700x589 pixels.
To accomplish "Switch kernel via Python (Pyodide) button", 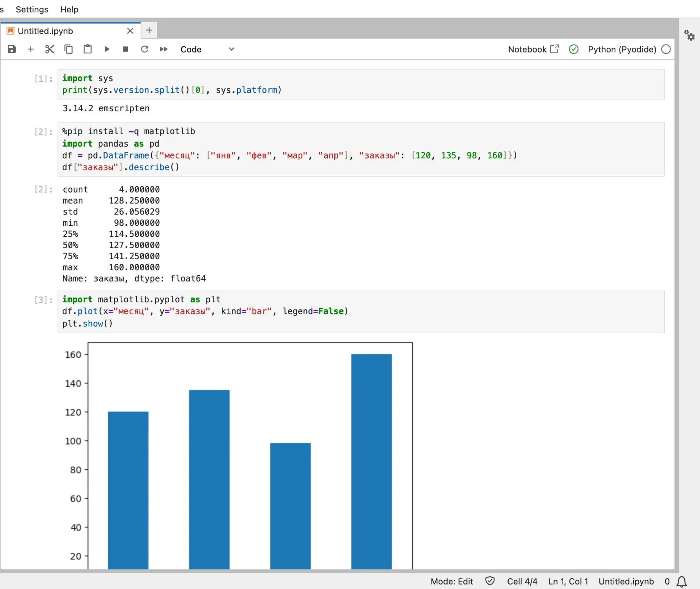I will coord(622,49).
